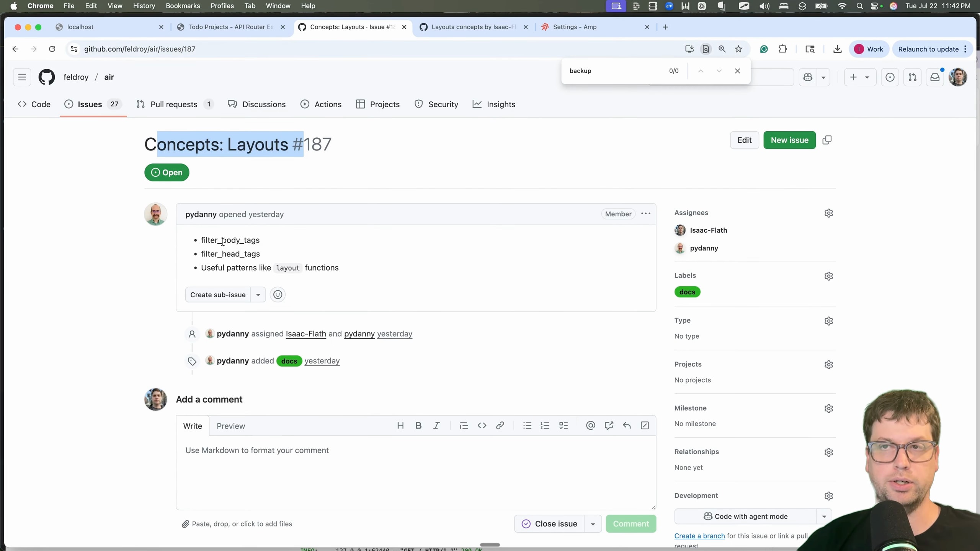980x551 pixels.
Task: Add a task list via toolbar icon
Action: [563, 425]
